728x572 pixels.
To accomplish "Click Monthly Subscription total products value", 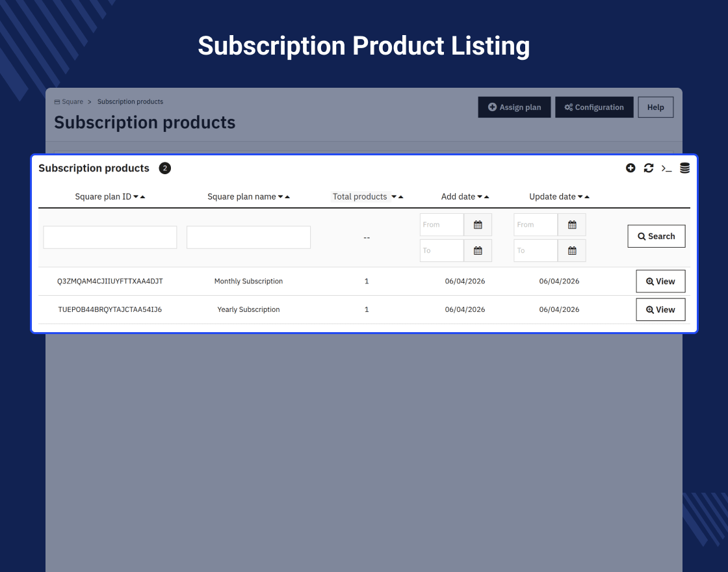I will (367, 281).
